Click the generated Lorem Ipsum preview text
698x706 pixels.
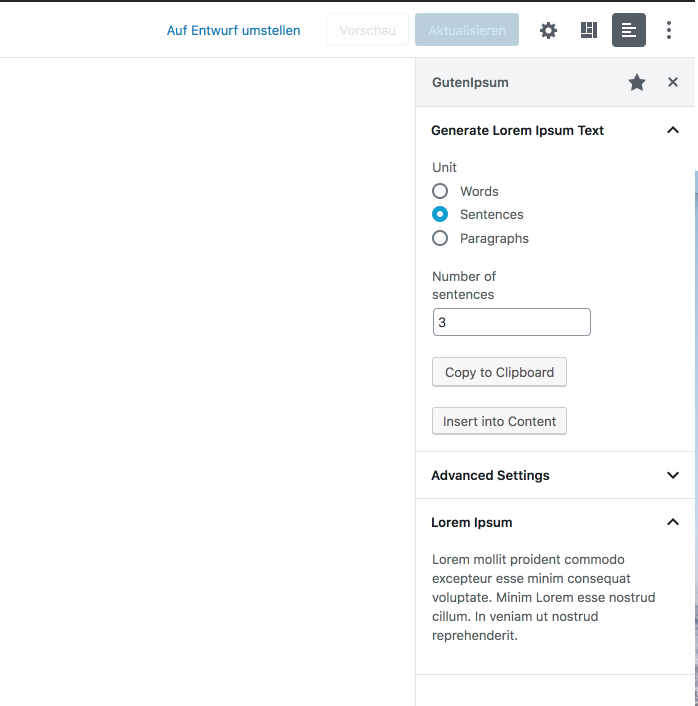pos(544,597)
